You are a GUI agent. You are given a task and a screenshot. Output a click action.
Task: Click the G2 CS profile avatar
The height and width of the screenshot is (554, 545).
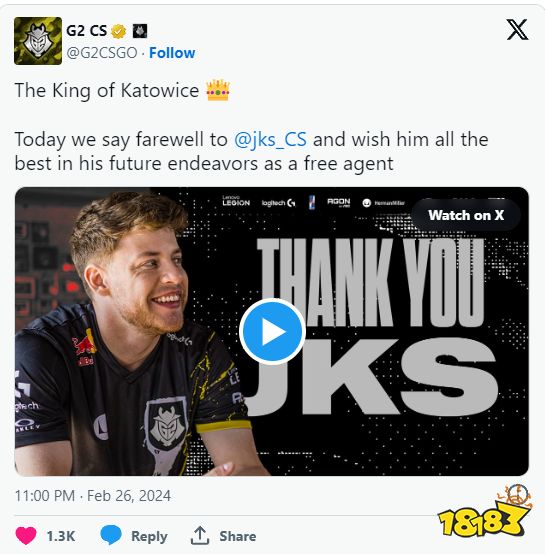pos(38,41)
